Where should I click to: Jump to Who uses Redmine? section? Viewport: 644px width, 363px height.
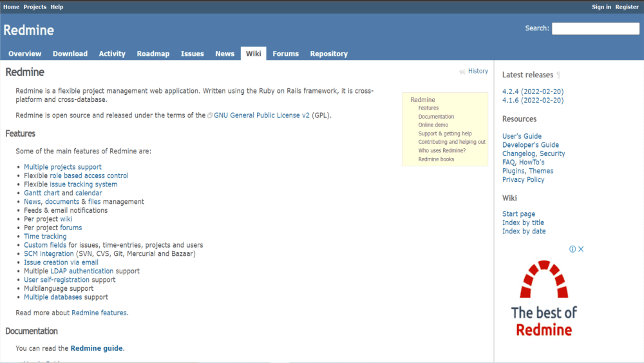point(442,150)
